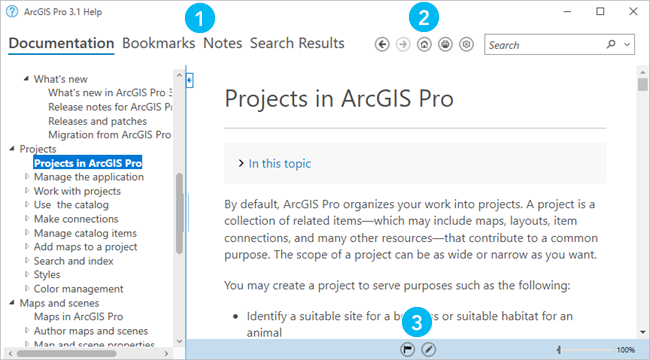Viewport: 650px width, 360px height.
Task: Add a bookmark with the flag icon
Action: point(407,350)
